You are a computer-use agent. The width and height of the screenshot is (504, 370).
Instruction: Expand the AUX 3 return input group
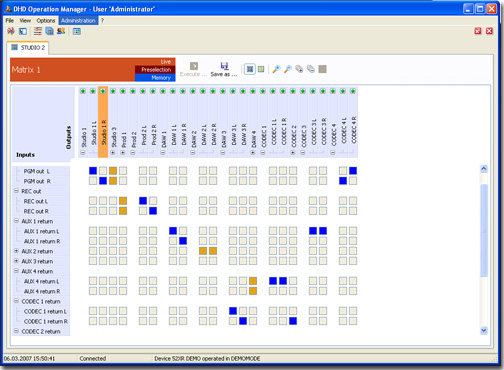click(x=16, y=261)
